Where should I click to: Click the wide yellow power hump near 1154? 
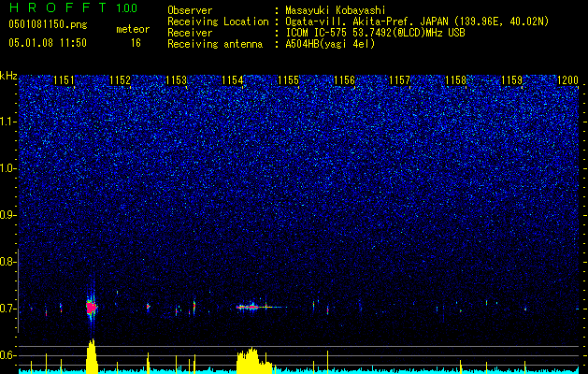pos(254,361)
